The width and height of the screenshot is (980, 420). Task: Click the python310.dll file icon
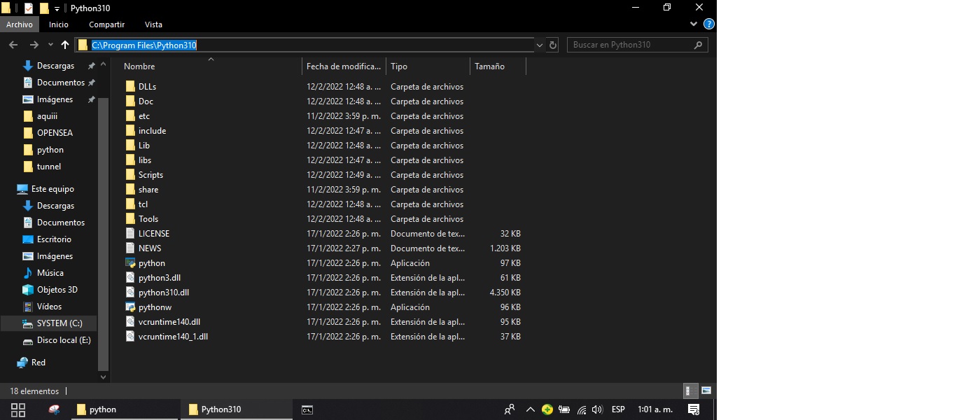pyautogui.click(x=130, y=293)
